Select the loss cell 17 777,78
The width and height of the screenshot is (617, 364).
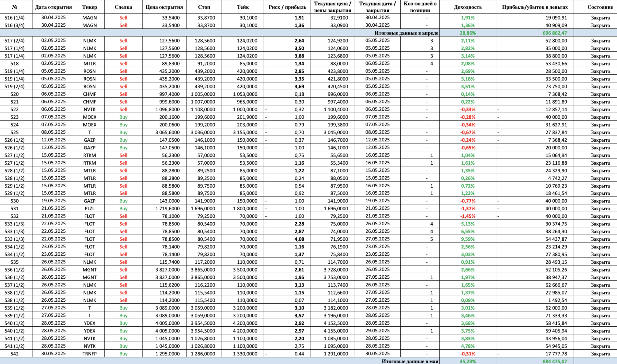(535, 354)
